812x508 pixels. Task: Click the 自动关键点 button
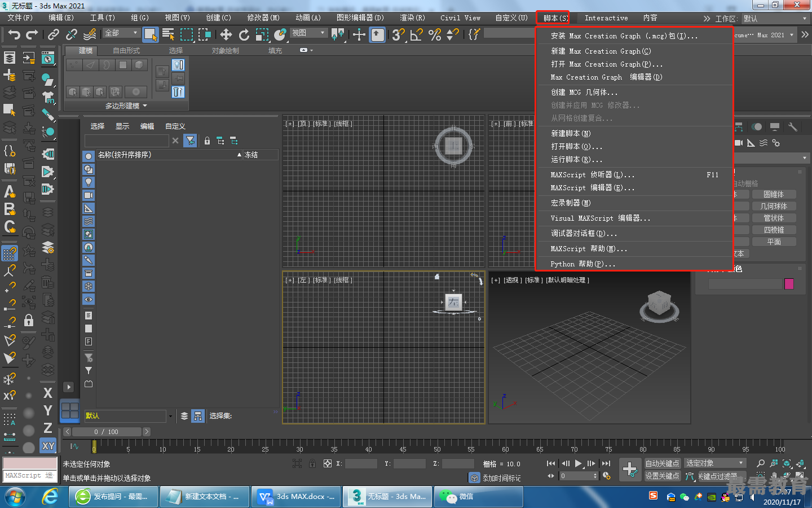point(662,463)
